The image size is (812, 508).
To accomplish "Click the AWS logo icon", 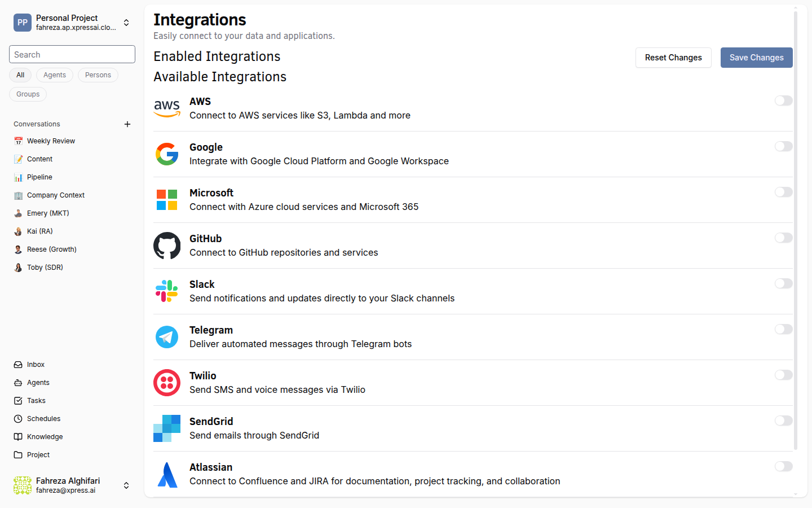I will tap(167, 108).
